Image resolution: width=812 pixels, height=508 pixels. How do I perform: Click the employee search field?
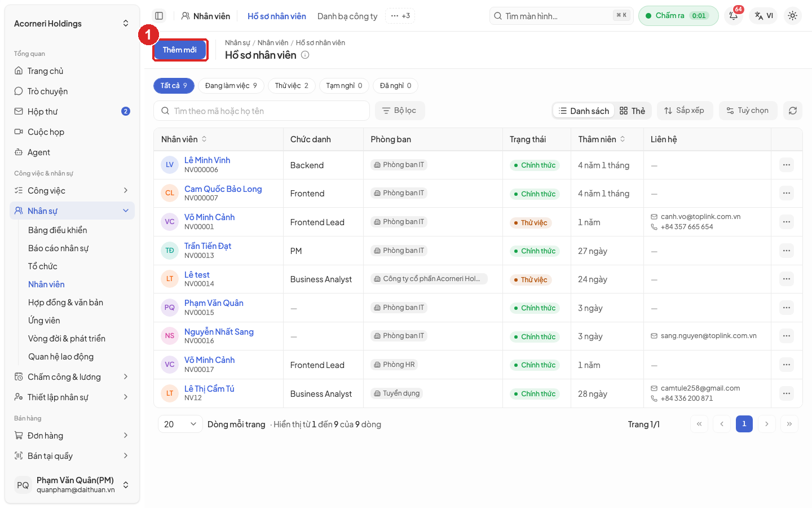262,111
